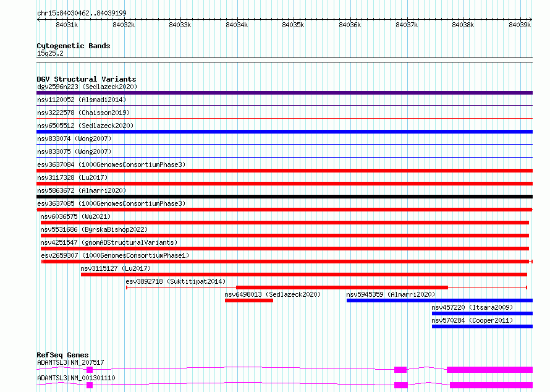Select nsv5945359 (Almarri2020) label
Viewport: 550px width, 392px height.
coord(391,294)
